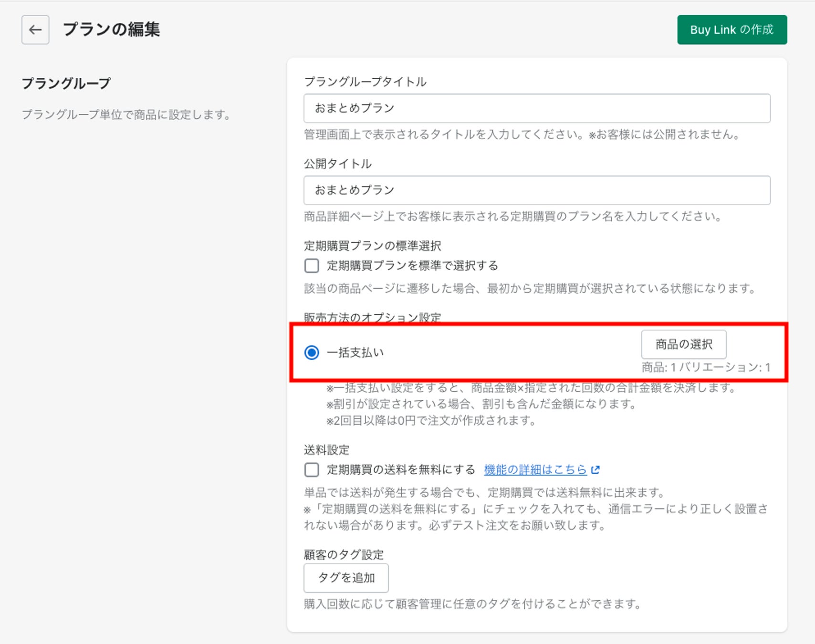Viewport: 815px width, 644px height.
Task: Open the 商品の選択 product picker button
Action: (683, 344)
